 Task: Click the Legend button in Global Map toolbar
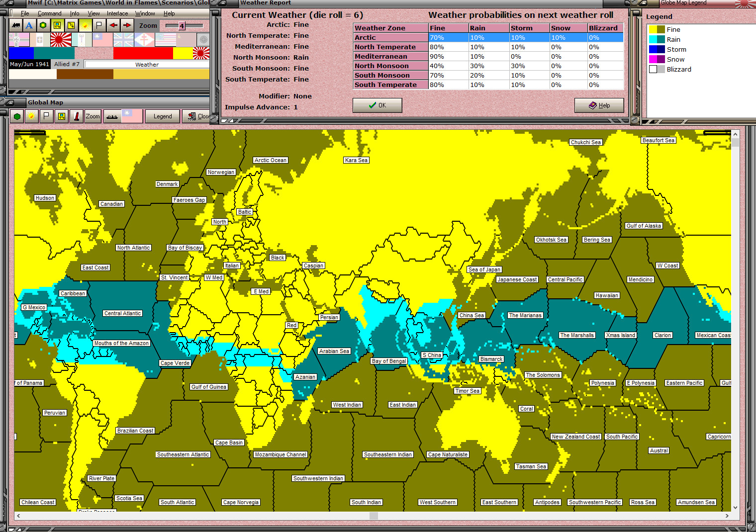click(163, 116)
